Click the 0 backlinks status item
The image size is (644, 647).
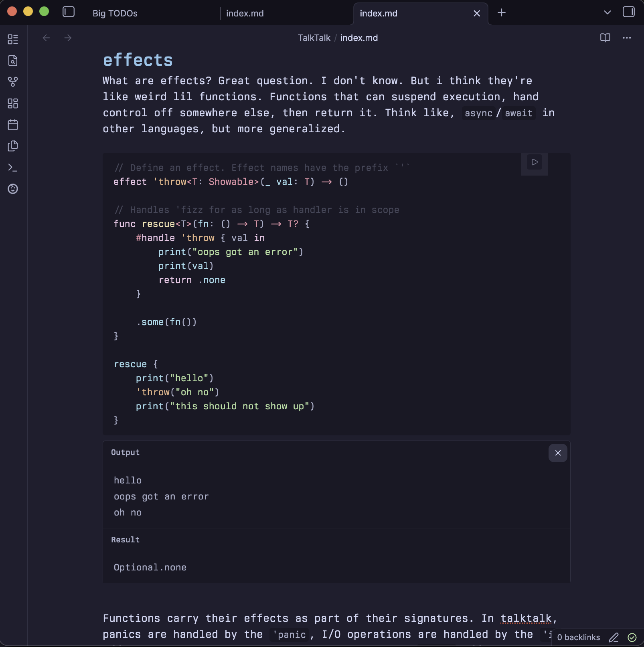[578, 637]
